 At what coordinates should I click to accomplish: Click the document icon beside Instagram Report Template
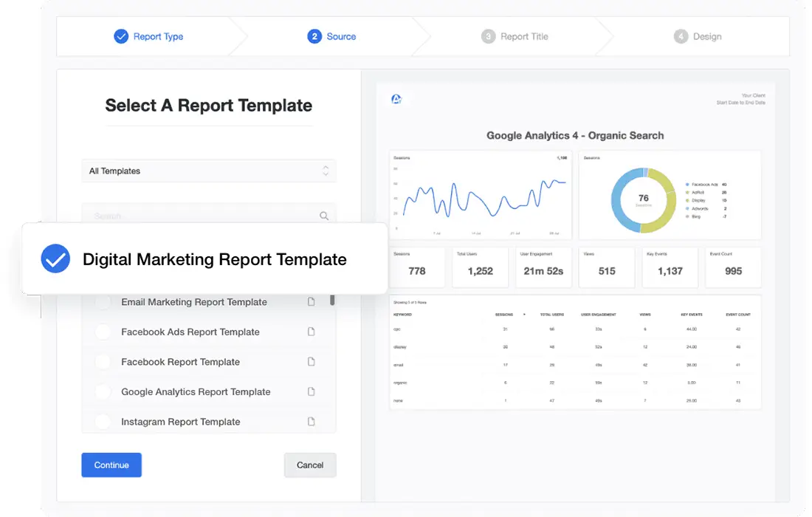click(311, 422)
